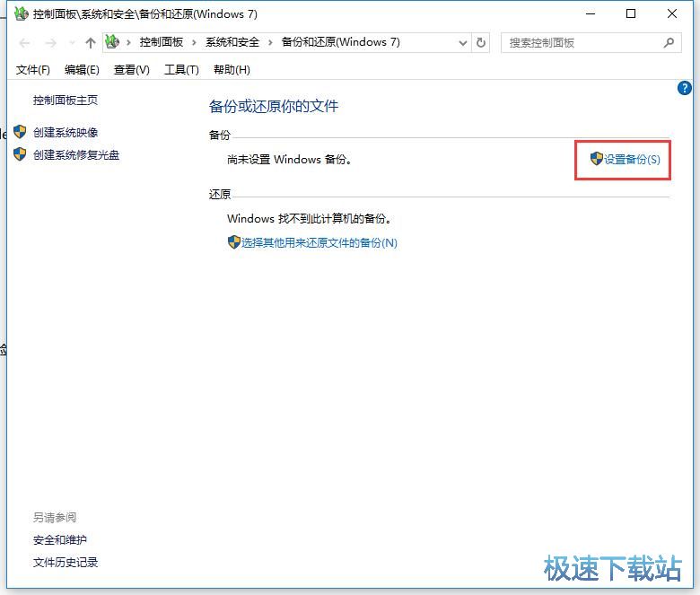Open 文件历史记录 link
700x595 pixels.
click(66, 563)
